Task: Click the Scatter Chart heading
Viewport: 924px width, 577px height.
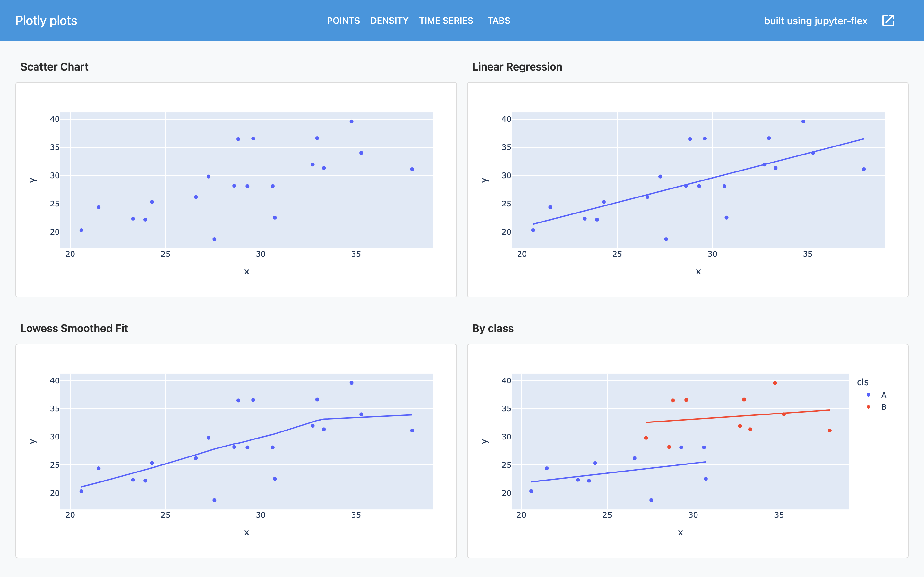Action: coord(54,67)
